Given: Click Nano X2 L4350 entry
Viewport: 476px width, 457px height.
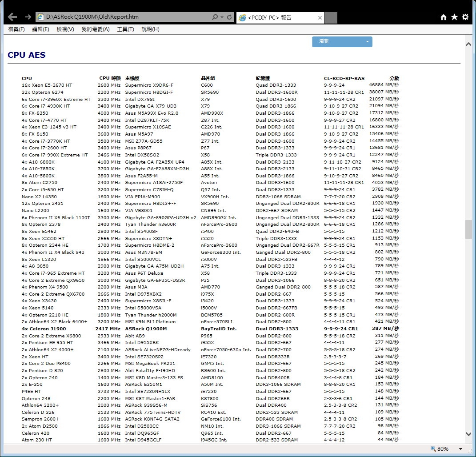Looking at the screenshot, I should 39,197.
